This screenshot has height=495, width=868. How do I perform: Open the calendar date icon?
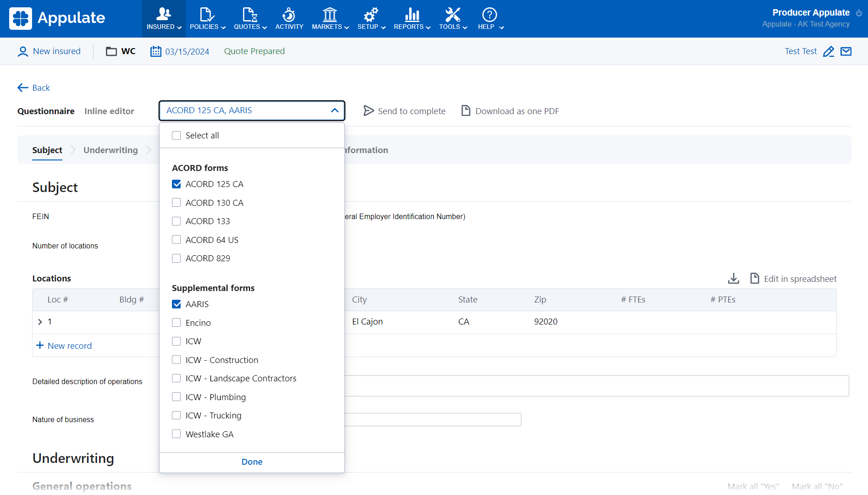coord(156,51)
